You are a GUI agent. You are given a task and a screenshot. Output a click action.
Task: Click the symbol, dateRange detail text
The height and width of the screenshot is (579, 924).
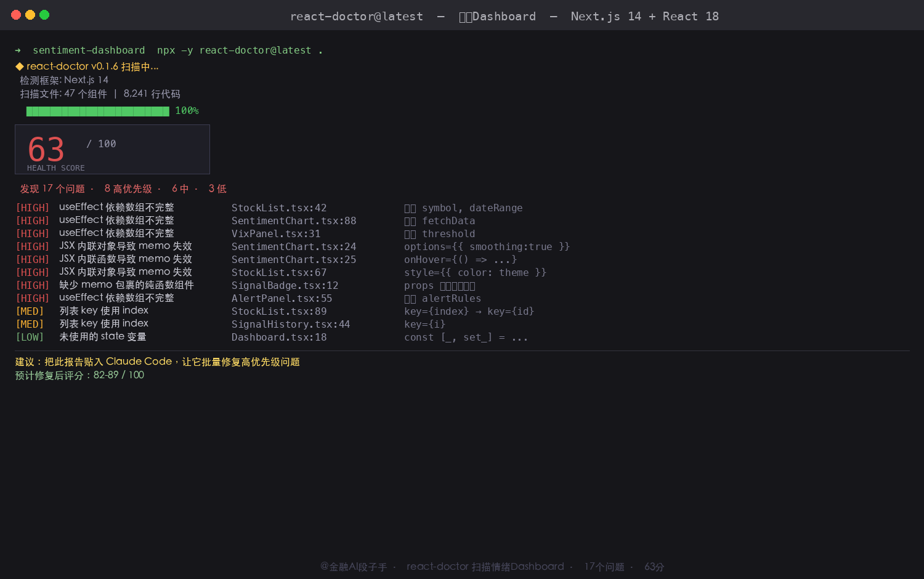[463, 208]
